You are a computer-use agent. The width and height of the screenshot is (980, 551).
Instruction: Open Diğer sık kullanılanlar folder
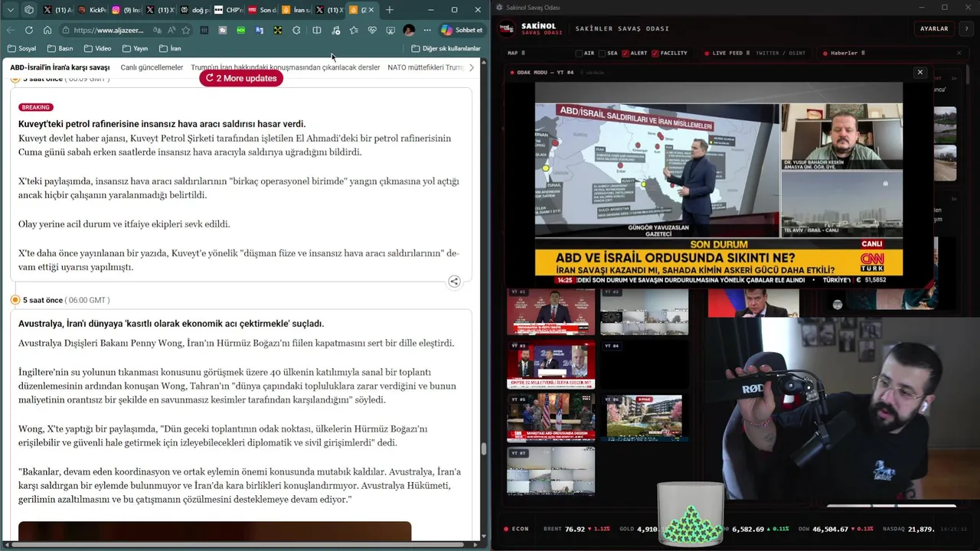click(x=446, y=48)
